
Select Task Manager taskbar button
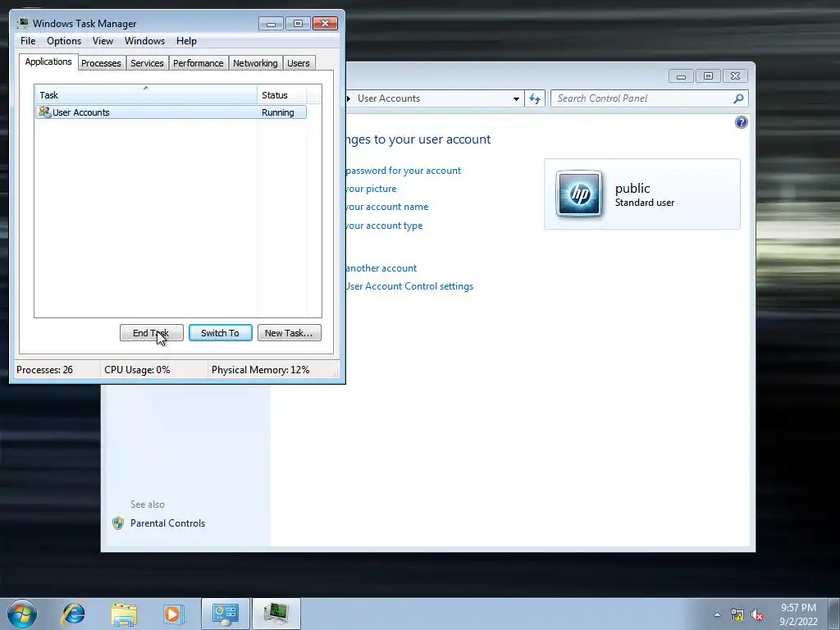(276, 614)
